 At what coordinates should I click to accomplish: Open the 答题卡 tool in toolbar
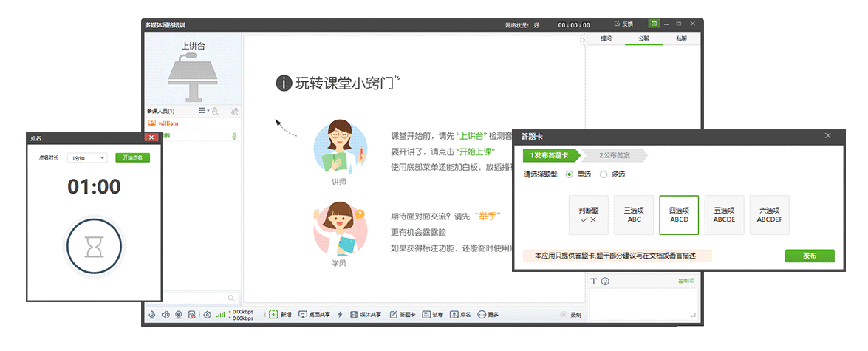pyautogui.click(x=403, y=315)
